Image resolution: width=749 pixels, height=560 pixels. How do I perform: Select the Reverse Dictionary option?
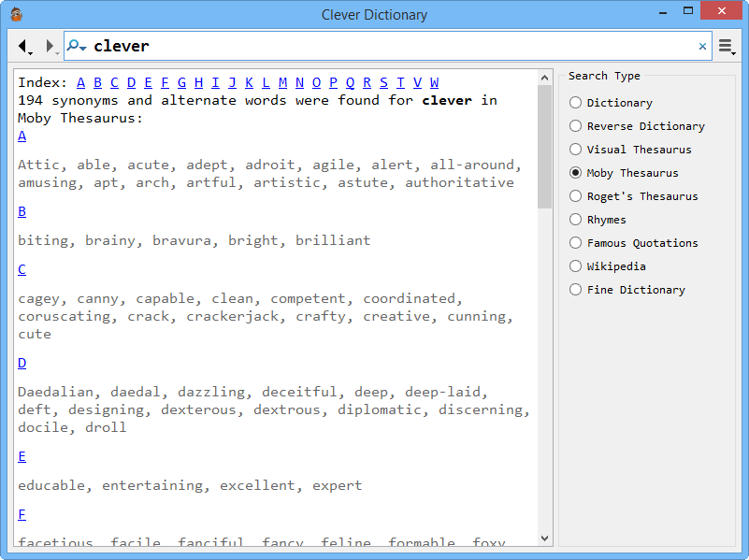coord(637,126)
